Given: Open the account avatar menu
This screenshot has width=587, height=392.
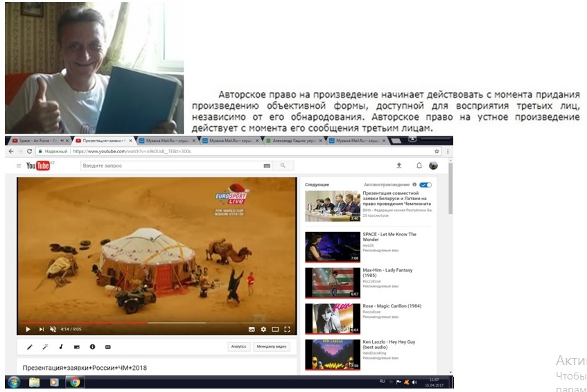Looking at the screenshot, I should click(434, 166).
